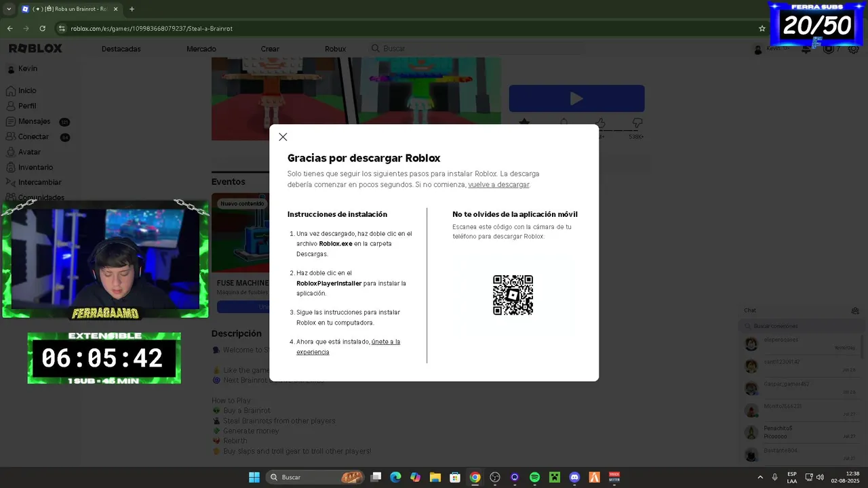The width and height of the screenshot is (868, 488).
Task: Open chat with elaperoqases
Action: (x=800, y=344)
